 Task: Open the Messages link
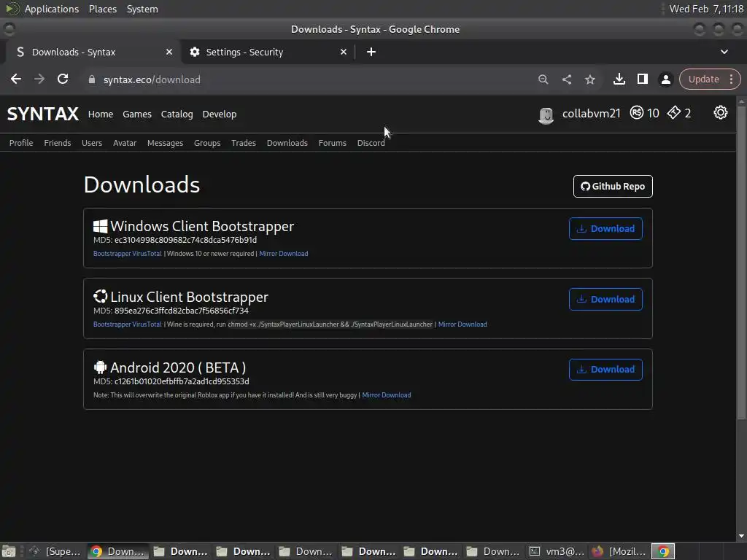pyautogui.click(x=165, y=143)
